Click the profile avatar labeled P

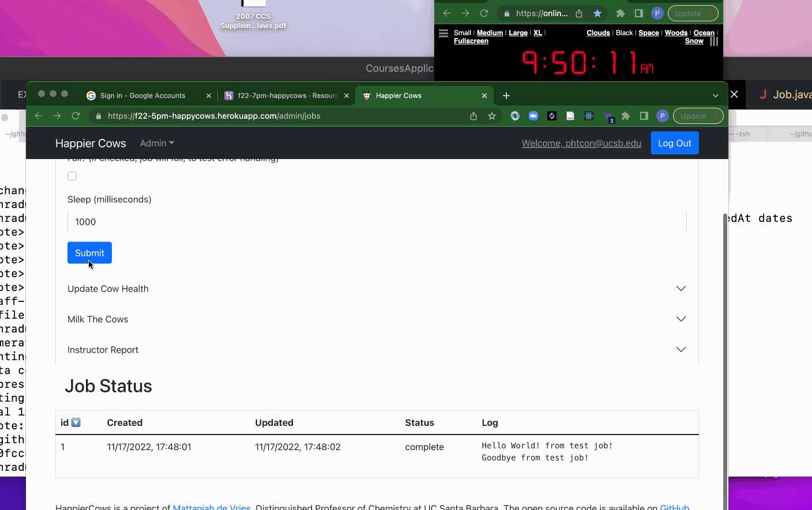663,115
